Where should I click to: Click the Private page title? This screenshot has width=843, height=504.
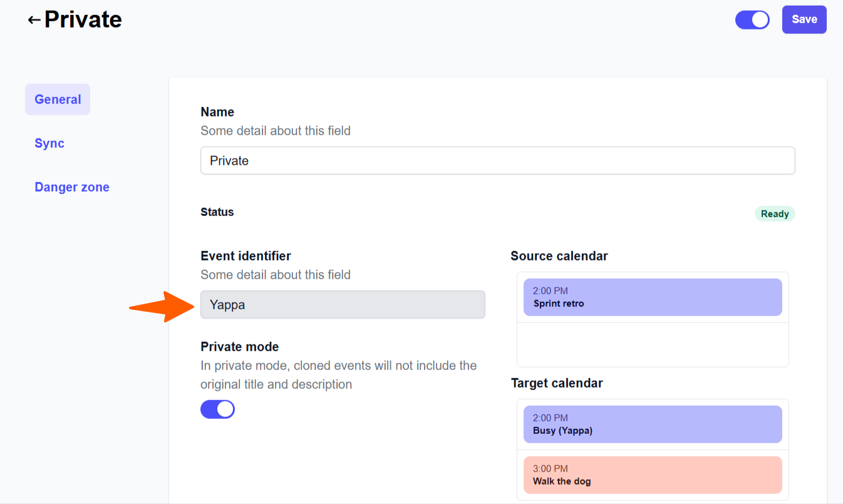coord(83,20)
